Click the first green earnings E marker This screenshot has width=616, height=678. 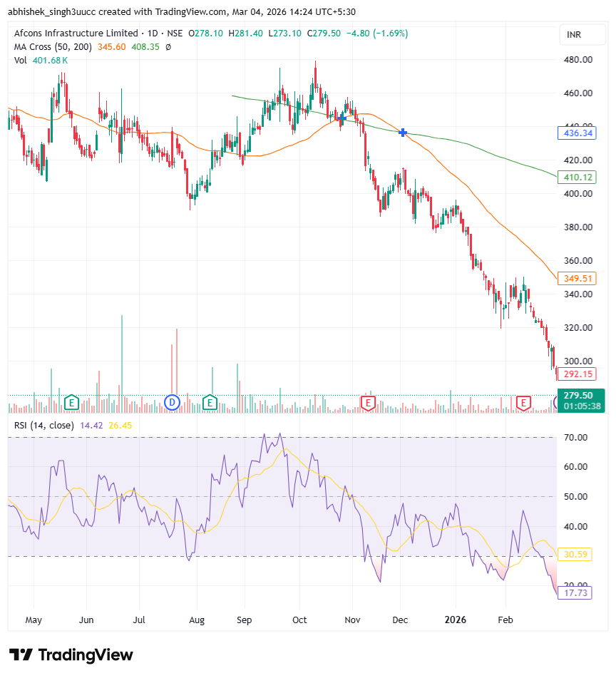[x=71, y=403]
